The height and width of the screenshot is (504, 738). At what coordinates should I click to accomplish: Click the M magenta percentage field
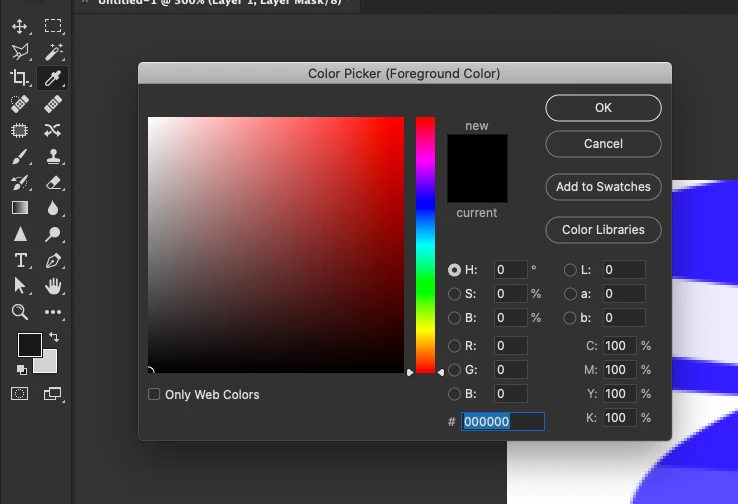tap(620, 370)
